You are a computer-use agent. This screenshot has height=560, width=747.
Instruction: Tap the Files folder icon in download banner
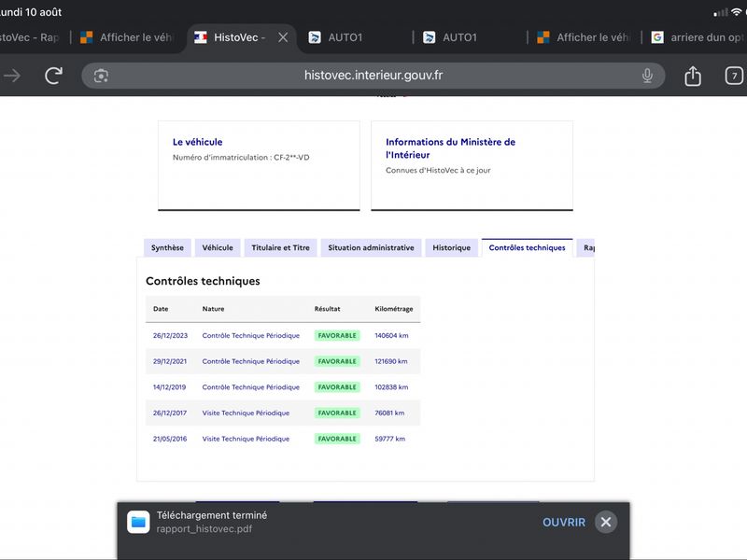(138, 522)
